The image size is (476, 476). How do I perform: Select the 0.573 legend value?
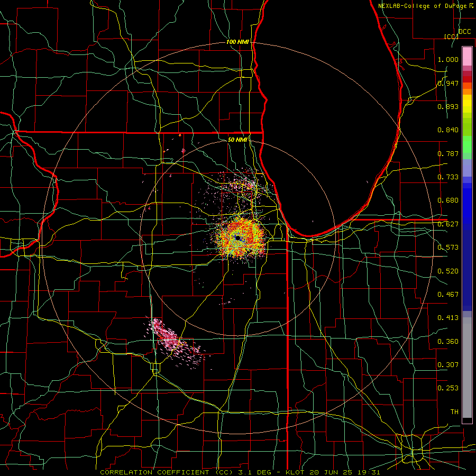pyautogui.click(x=448, y=248)
